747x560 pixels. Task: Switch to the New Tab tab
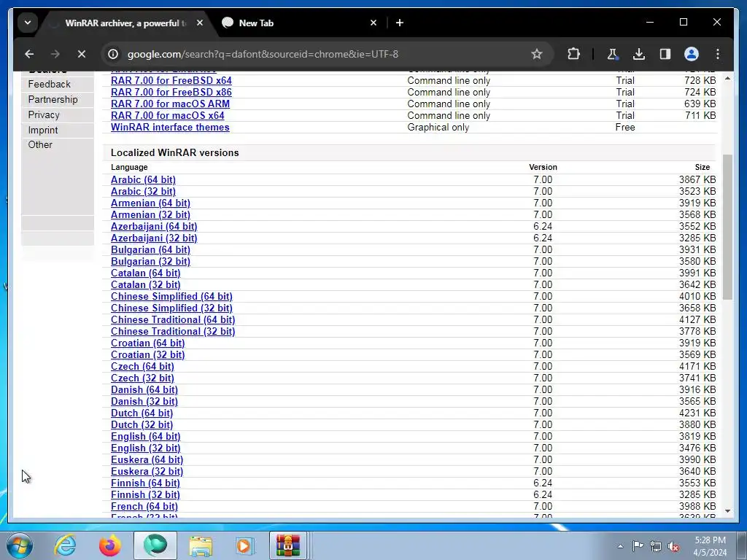coord(298,23)
